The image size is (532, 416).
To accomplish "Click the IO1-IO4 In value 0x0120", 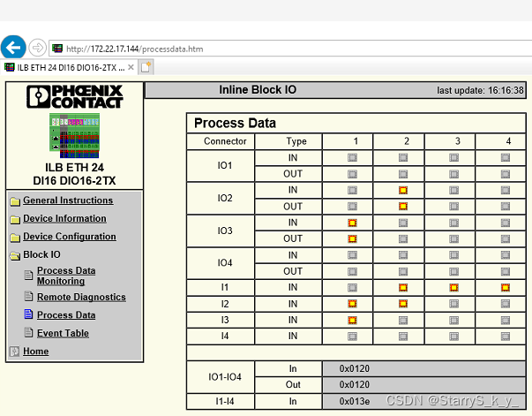I will (354, 368).
